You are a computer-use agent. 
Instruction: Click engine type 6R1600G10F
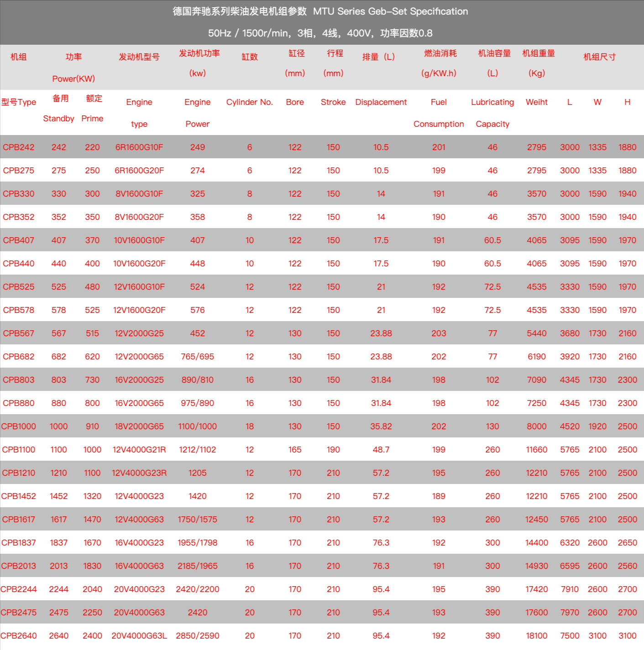pos(139,147)
